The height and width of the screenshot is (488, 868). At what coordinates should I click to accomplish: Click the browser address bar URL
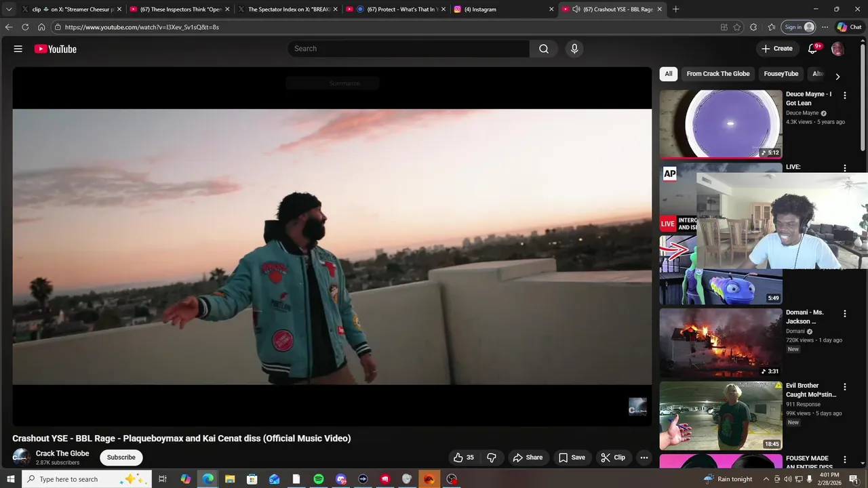142,27
